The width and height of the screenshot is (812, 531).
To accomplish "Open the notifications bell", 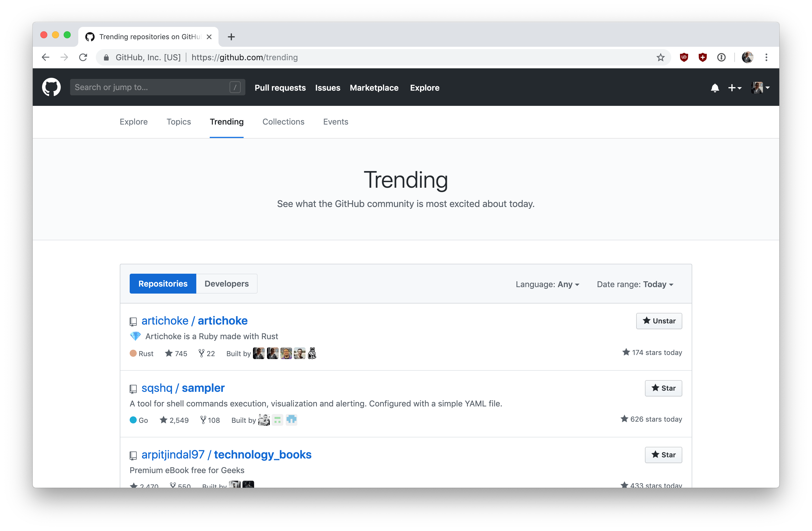I will point(715,88).
